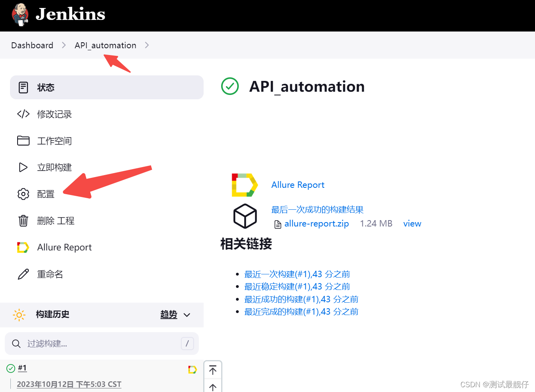The image size is (535, 392).
Task: Click the file icon beside allure-report.zip
Action: click(x=278, y=225)
